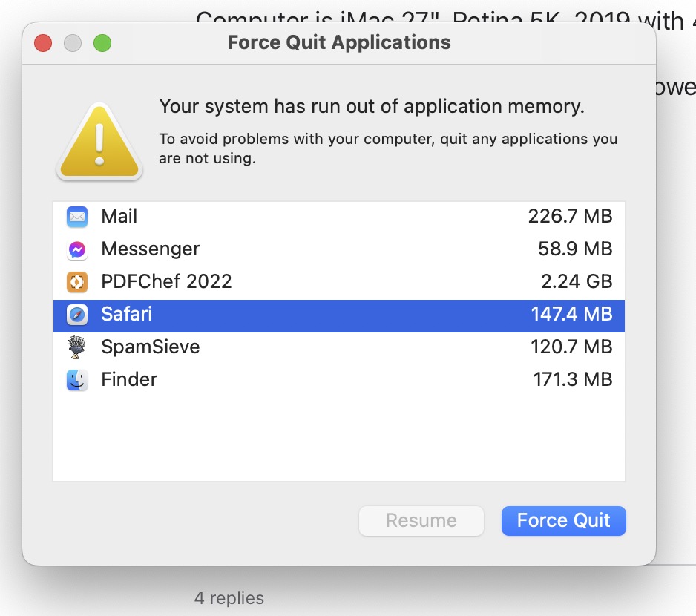Click the out of memory warning message
This screenshot has width=696, height=616.
click(x=388, y=106)
